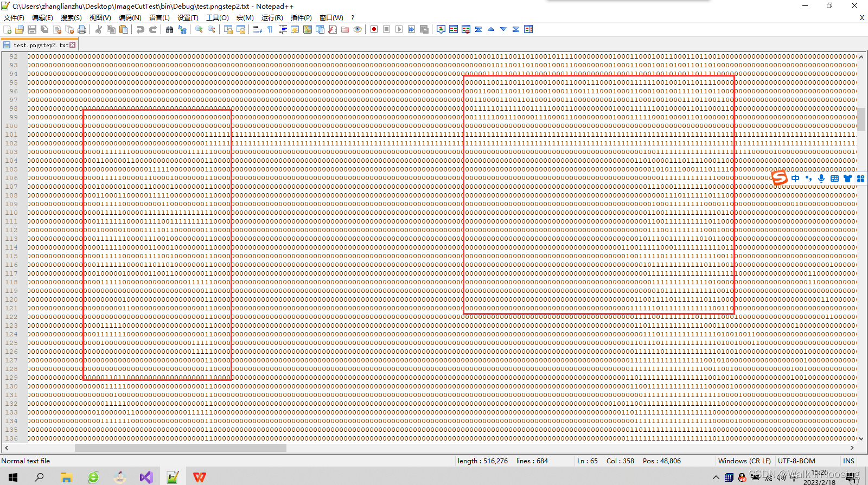This screenshot has height=485, width=868.
Task: Open the 窗口(W) menu
Action: 331,18
